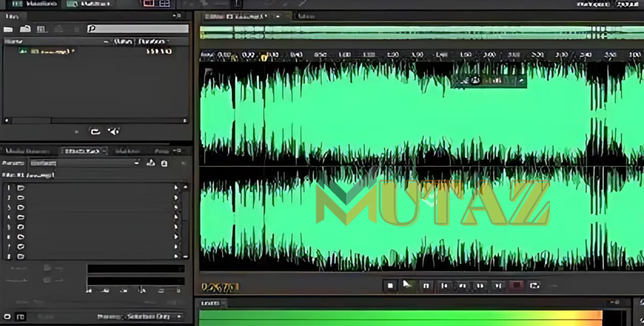Screen dimensions: 644x326
Task: Toggle power for effect slot 1
Action: (21, 188)
